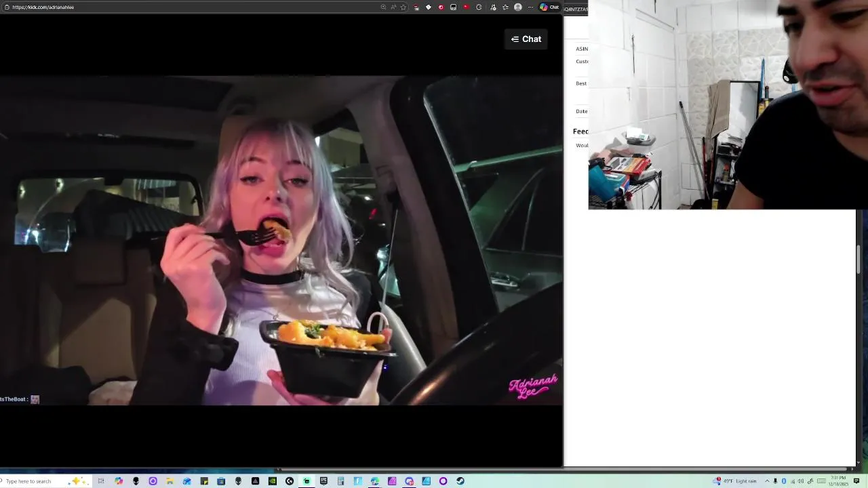Viewport: 868px width, 488px height.
Task: Open the media control music note icon
Action: [x=493, y=7]
